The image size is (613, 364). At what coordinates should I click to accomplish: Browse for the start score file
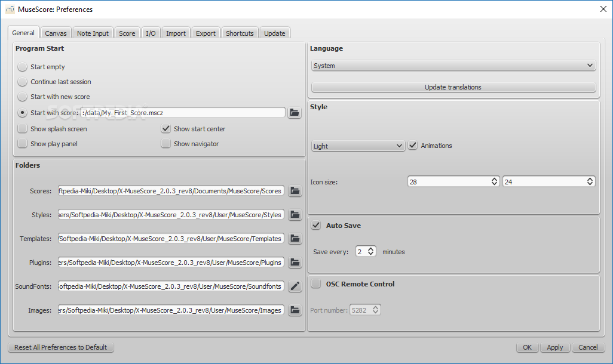(x=295, y=112)
